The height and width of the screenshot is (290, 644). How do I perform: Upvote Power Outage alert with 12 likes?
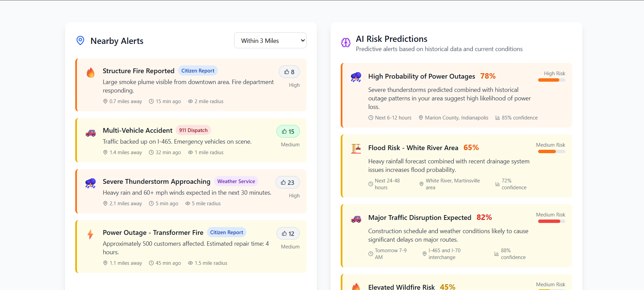(x=288, y=233)
